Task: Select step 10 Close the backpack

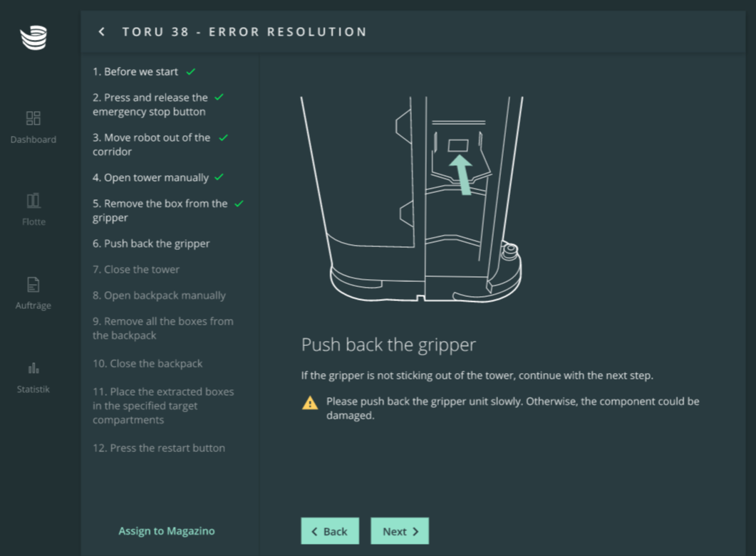Action: 147,364
